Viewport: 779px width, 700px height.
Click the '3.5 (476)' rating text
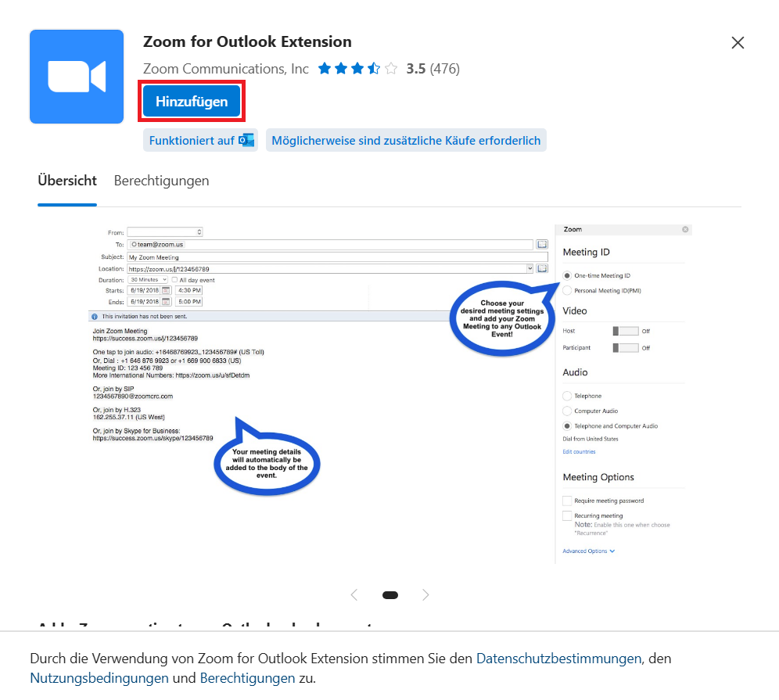[x=433, y=69]
